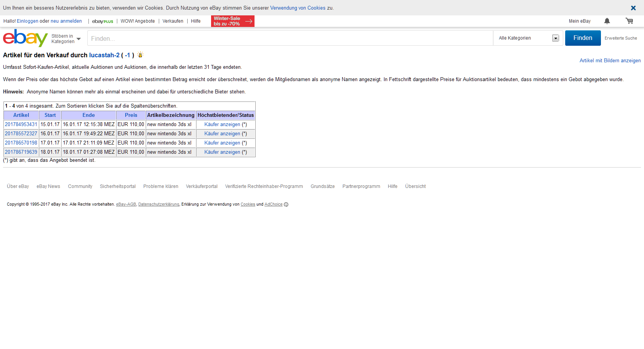Screen dimensions: 644x349
Task: Open the Alle Kategorien dropdown
Action: [x=528, y=38]
